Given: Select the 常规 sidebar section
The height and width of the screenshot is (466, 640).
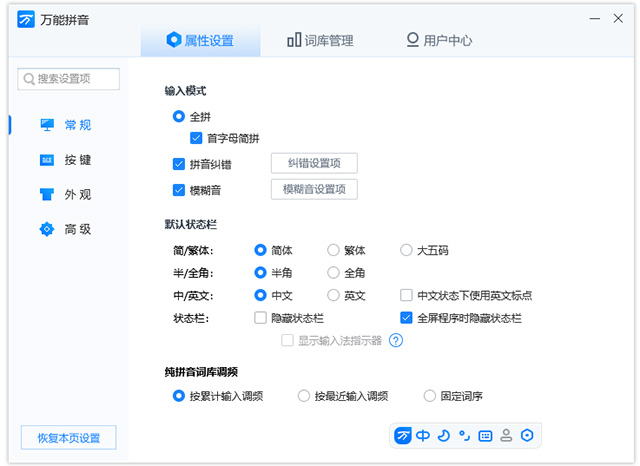Looking at the screenshot, I should click(65, 125).
